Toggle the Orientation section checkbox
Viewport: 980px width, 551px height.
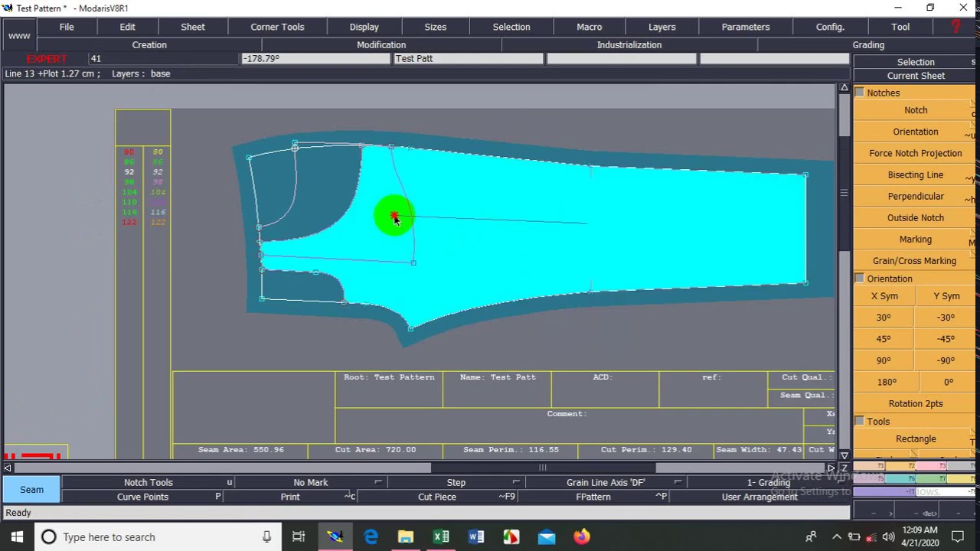(860, 279)
